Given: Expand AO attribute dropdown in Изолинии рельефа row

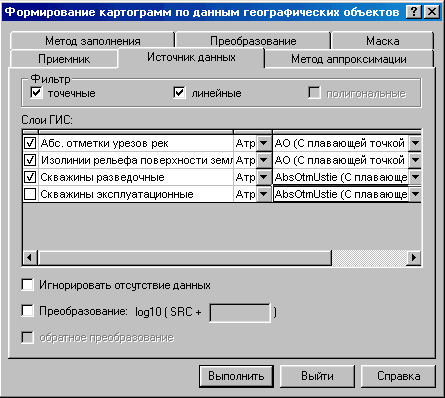Looking at the screenshot, I should pyautogui.click(x=415, y=160).
